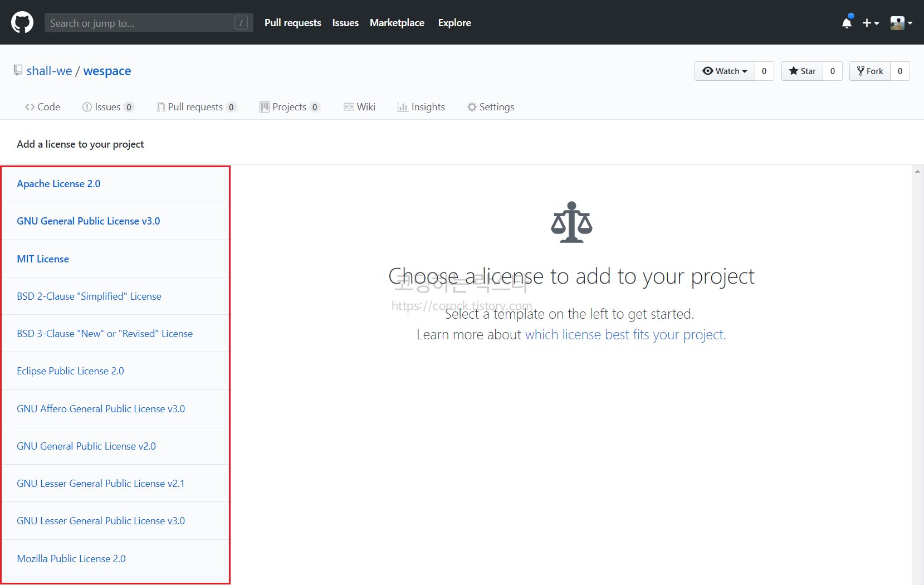Select Mozilla Public License 2.0

coord(116,559)
